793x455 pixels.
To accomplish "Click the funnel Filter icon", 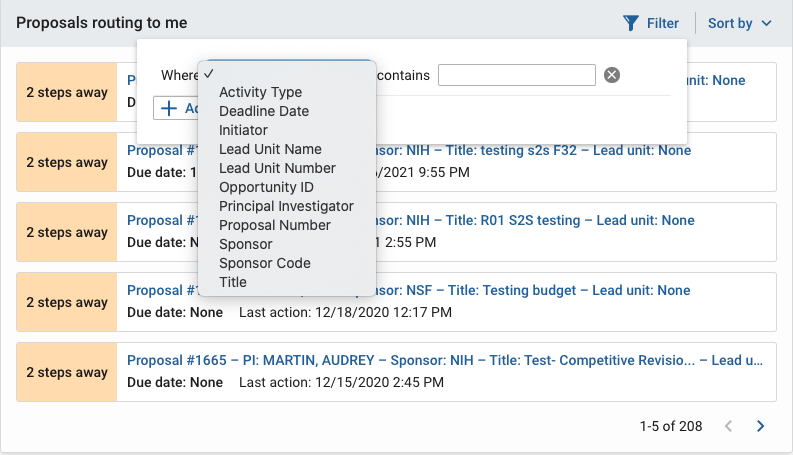I will click(631, 23).
